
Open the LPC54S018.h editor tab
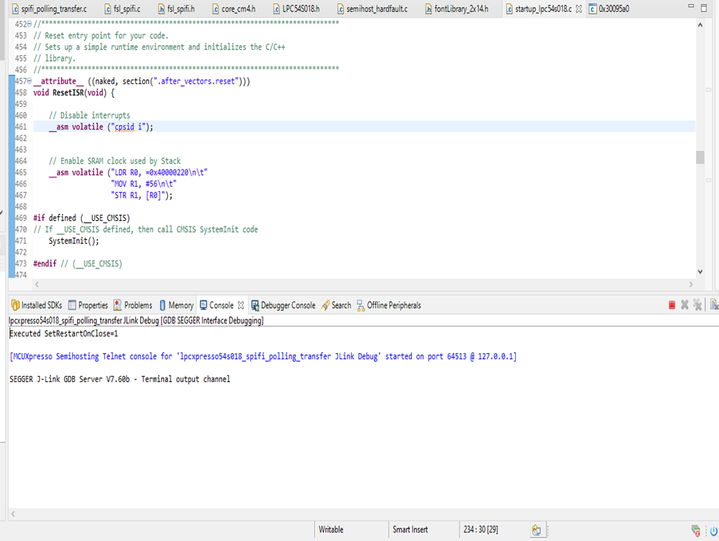click(x=296, y=9)
